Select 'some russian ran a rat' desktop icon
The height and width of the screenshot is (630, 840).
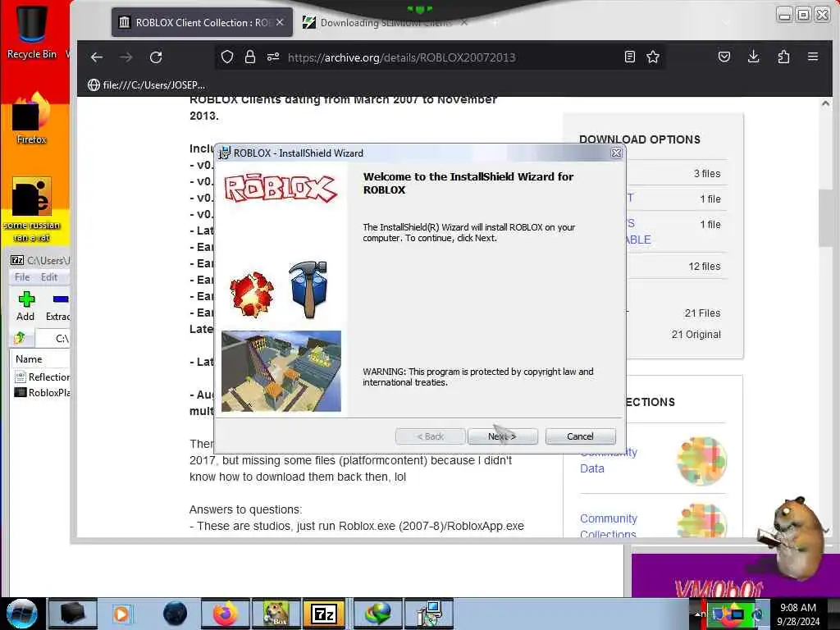[x=32, y=209]
